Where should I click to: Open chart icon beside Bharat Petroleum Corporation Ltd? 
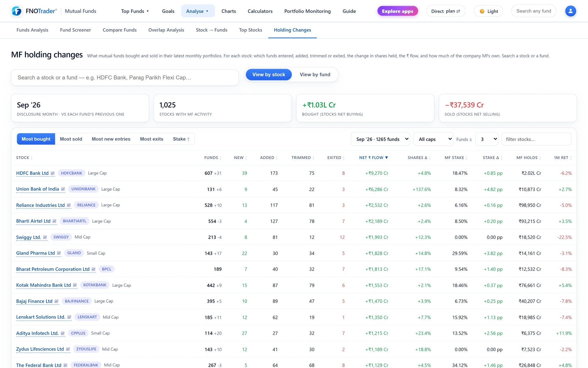94,269
